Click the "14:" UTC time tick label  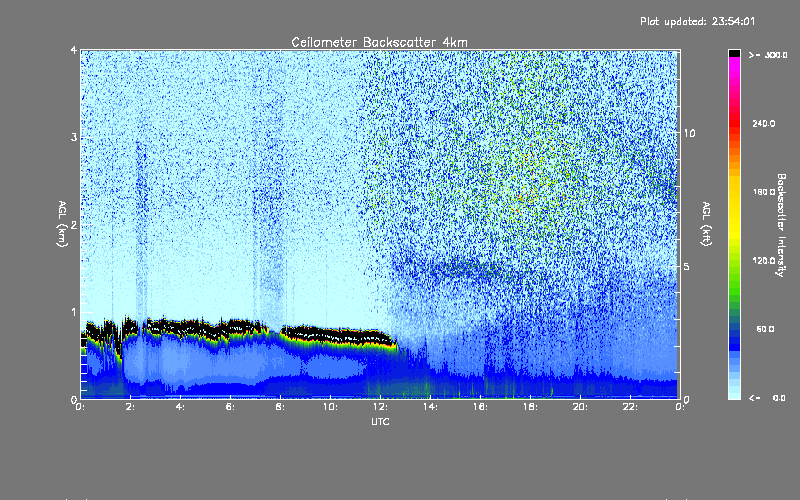click(x=431, y=407)
